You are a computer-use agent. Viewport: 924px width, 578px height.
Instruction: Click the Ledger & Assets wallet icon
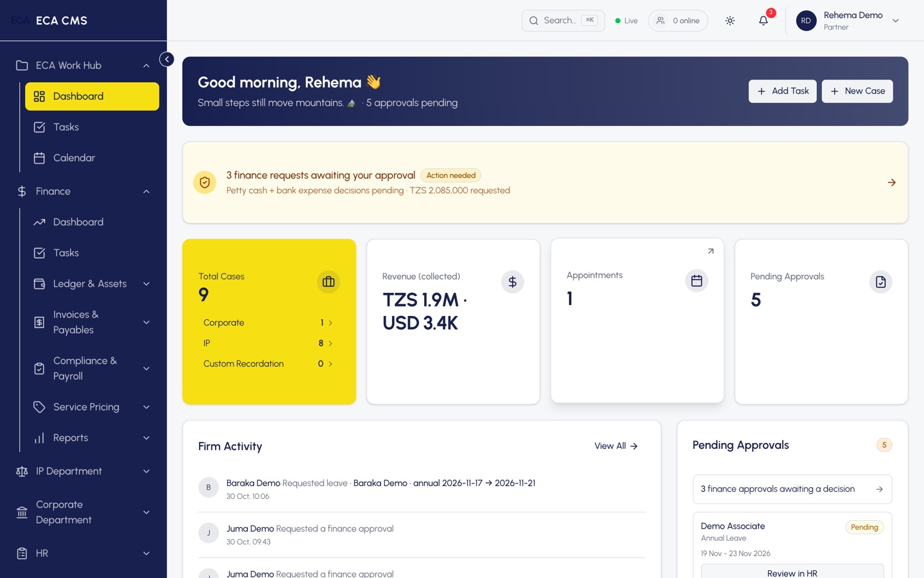coord(39,284)
